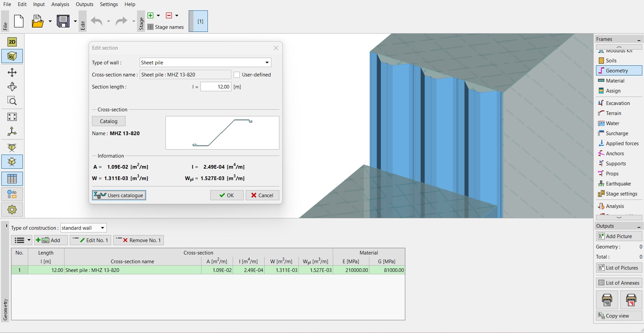The width and height of the screenshot is (644, 333).
Task: Select the Anchors frame item
Action: point(614,154)
